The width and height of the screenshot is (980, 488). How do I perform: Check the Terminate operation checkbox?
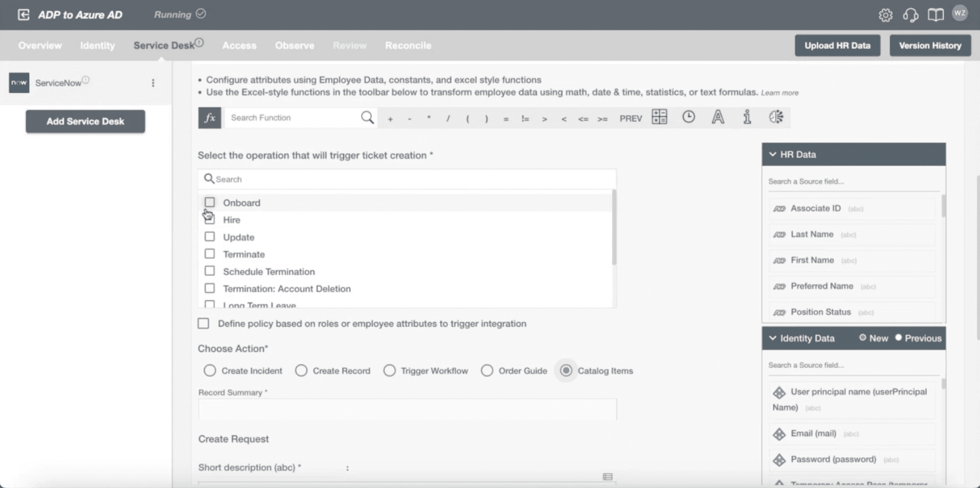tap(210, 254)
